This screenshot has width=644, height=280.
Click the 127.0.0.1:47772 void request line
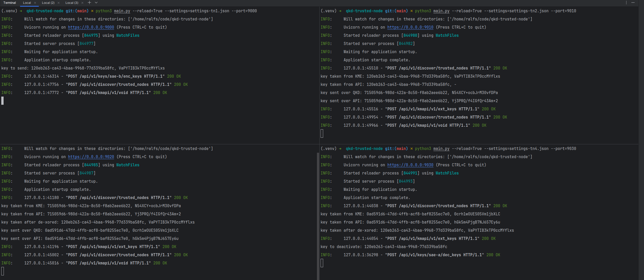[x=84, y=93]
